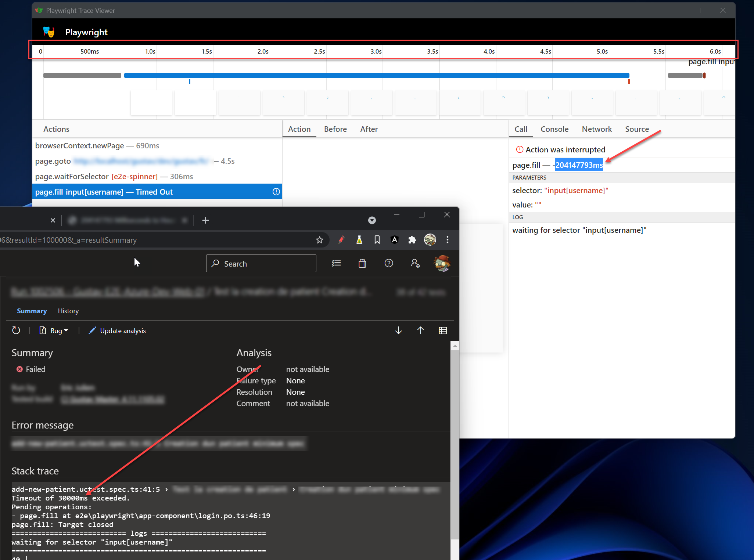Viewport: 754px width, 560px height.
Task: Open the History tab
Action: coord(68,311)
